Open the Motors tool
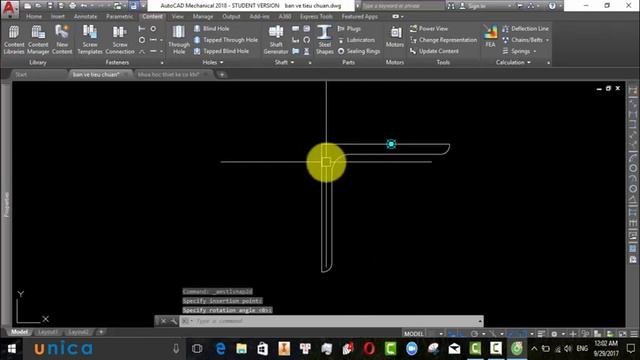Image resolution: width=640 pixels, height=360 pixels. (x=395, y=38)
